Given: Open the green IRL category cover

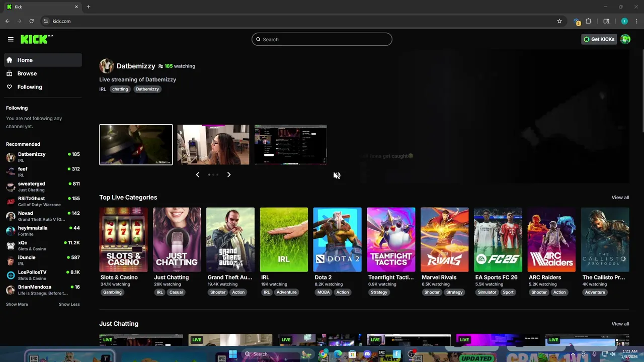Looking at the screenshot, I should tap(284, 240).
